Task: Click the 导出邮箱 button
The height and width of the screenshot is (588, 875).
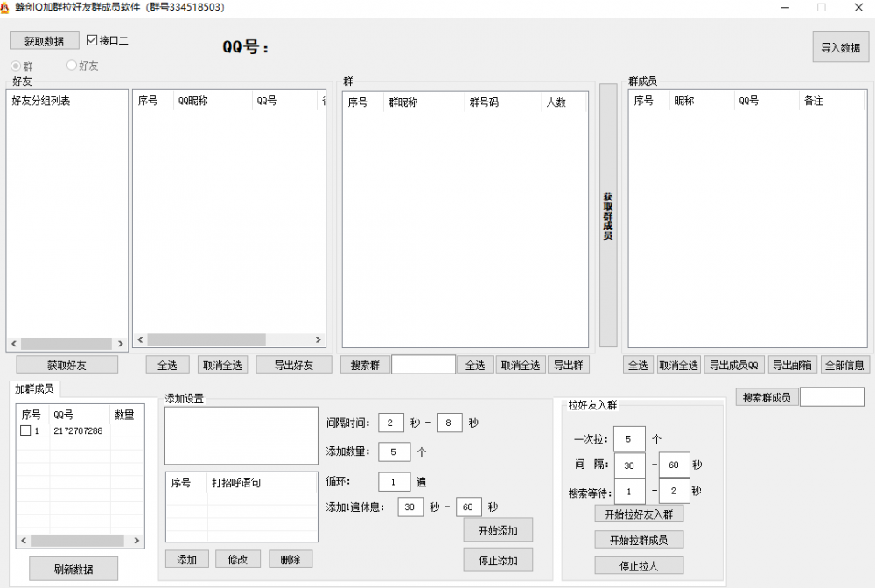Action: tap(792, 365)
